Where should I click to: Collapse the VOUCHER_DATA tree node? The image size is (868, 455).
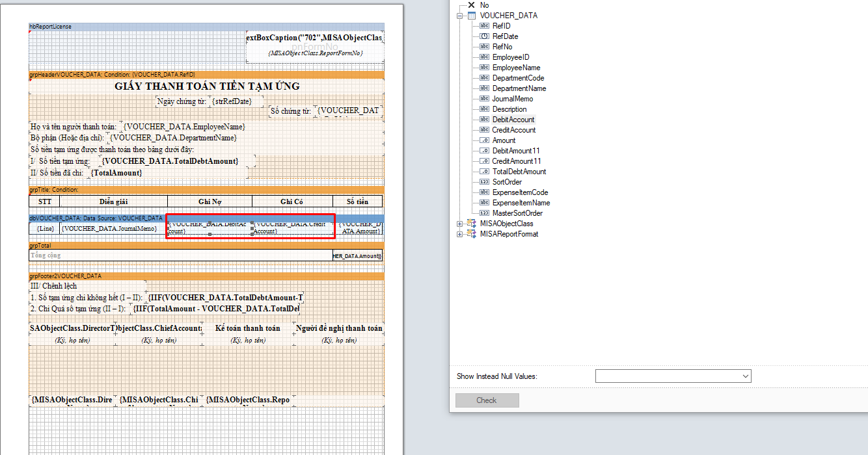(460, 16)
